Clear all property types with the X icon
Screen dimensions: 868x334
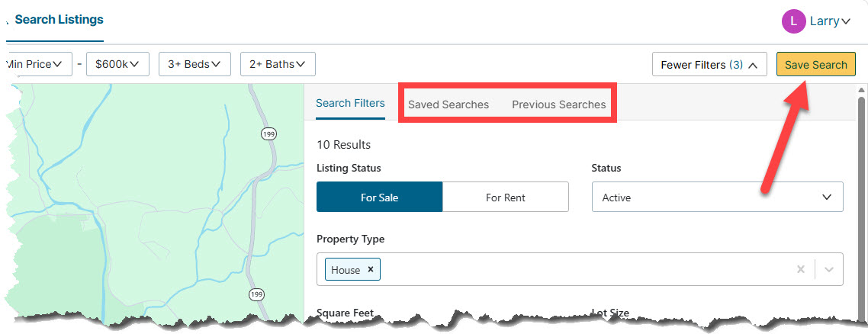click(x=800, y=270)
